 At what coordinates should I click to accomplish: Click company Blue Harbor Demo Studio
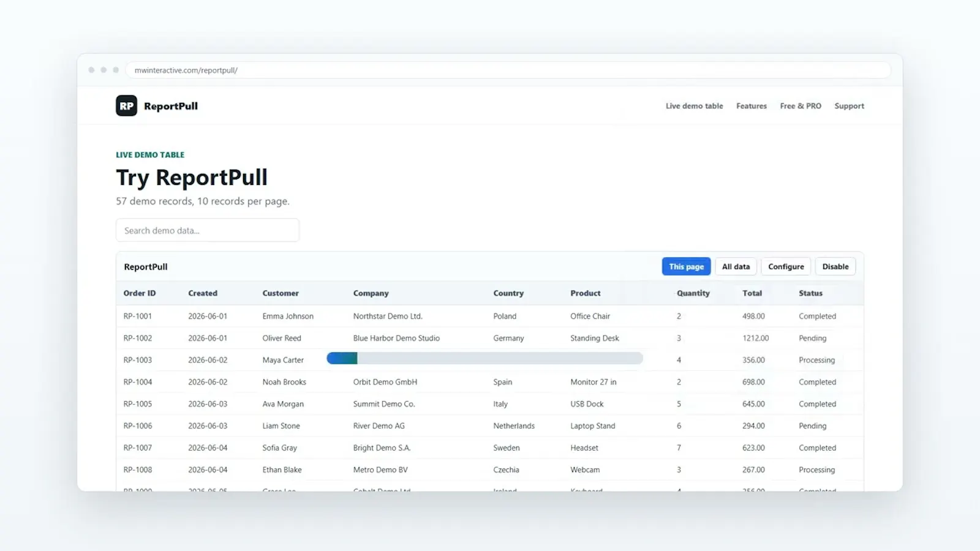coord(396,338)
